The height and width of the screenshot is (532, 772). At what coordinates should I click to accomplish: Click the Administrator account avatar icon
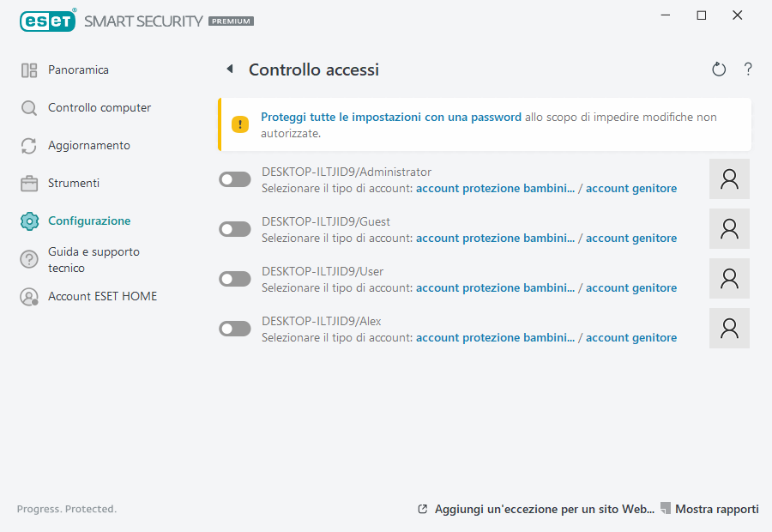pos(729,179)
